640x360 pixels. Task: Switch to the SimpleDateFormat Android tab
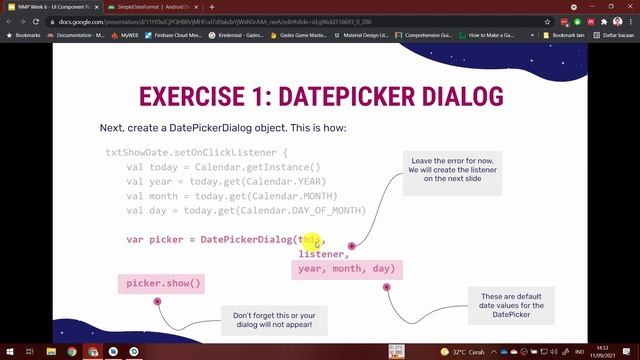tap(153, 7)
